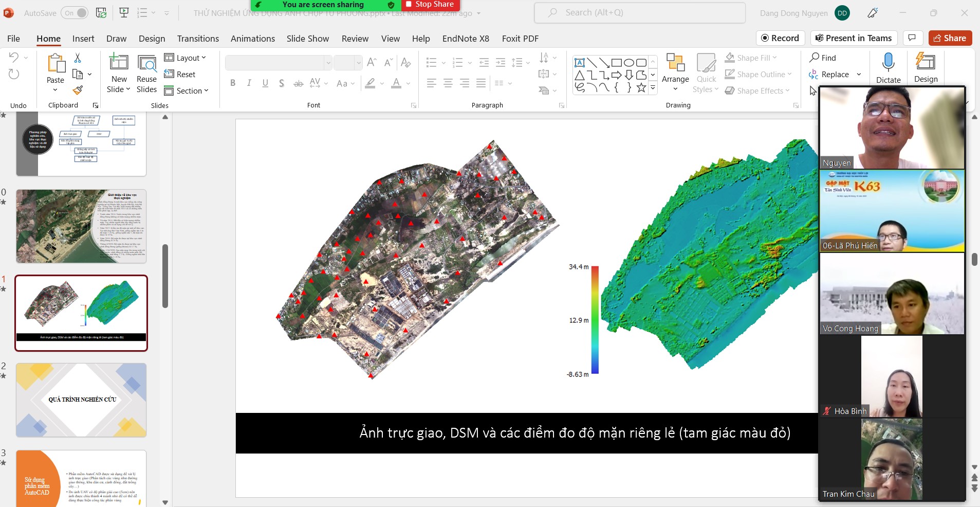Click the Cut scissors icon
Viewport: 980px width, 507px height.
(x=78, y=58)
